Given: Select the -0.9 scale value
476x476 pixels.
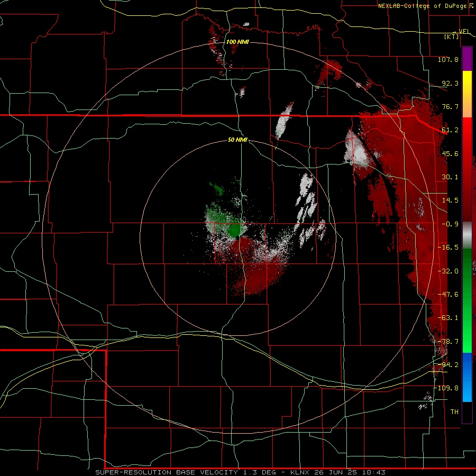Looking at the screenshot, I should point(450,224).
